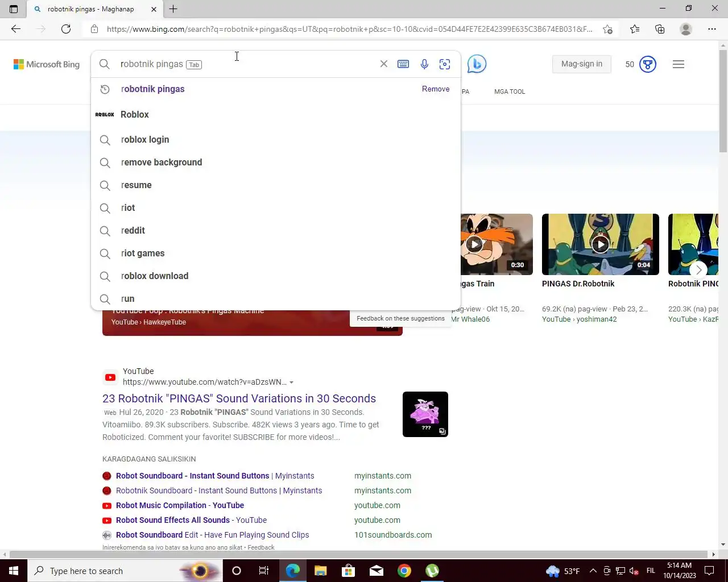Open the tab actions menu icon
The height and width of the screenshot is (582, 728).
14,9
